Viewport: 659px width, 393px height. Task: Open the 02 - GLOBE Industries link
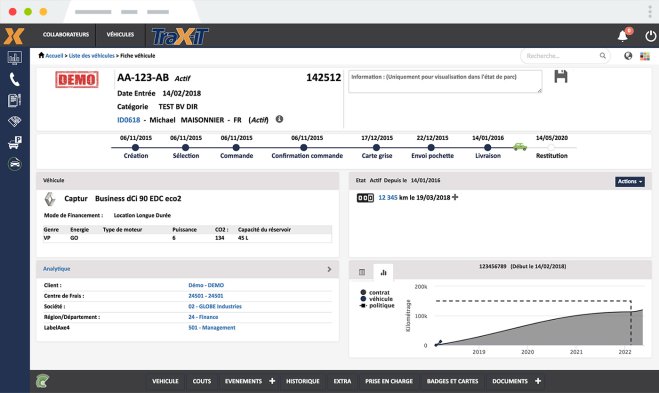[215, 306]
